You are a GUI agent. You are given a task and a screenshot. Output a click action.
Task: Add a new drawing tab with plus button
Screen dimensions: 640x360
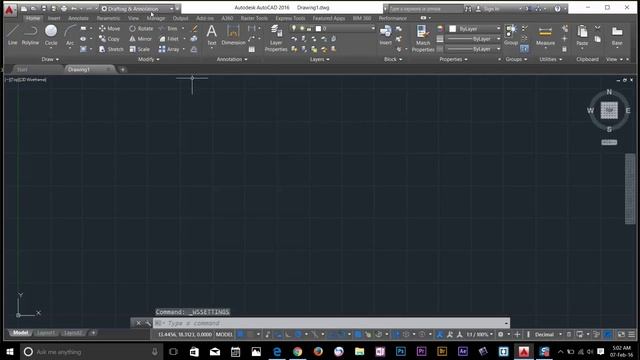[x=122, y=69]
